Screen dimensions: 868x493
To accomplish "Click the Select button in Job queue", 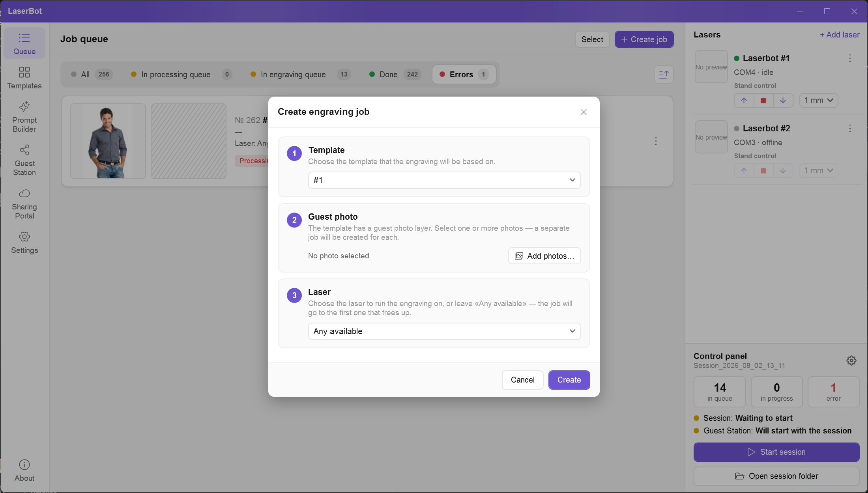I will click(x=592, y=39).
